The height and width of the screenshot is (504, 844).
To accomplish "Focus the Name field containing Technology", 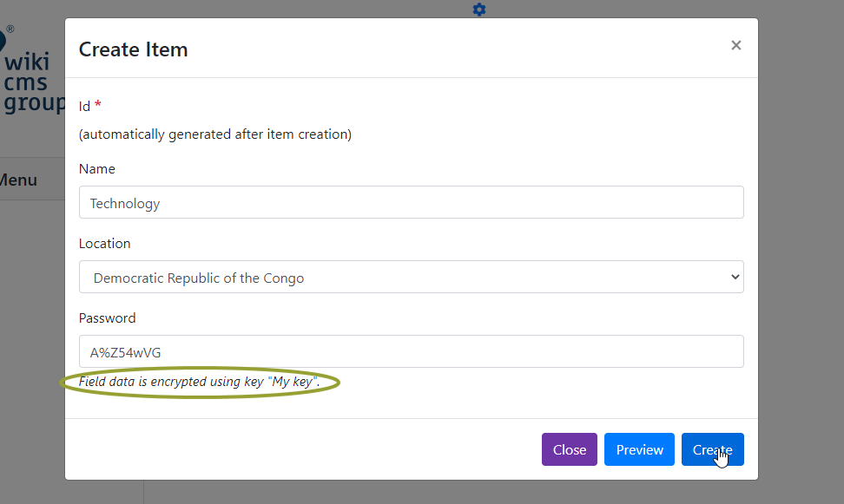I will 412,202.
